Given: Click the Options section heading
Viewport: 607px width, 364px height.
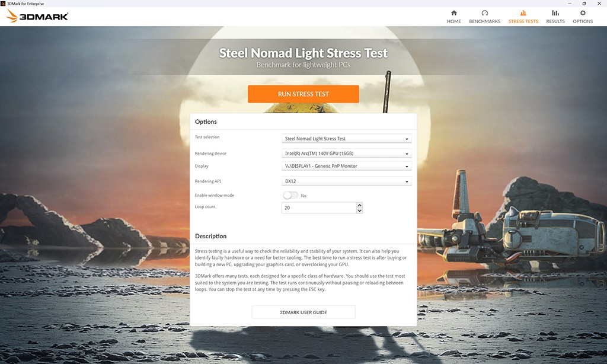Looking at the screenshot, I should pos(206,122).
